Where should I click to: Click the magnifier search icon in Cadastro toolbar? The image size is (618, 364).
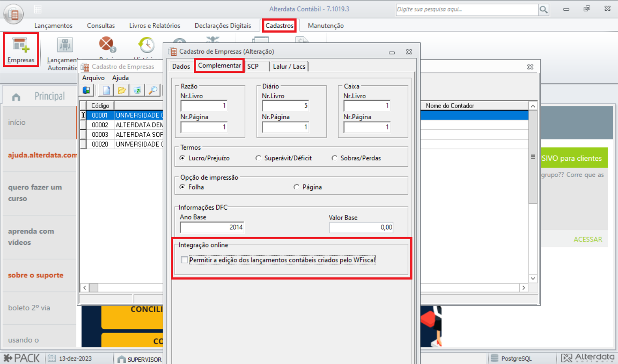[153, 90]
